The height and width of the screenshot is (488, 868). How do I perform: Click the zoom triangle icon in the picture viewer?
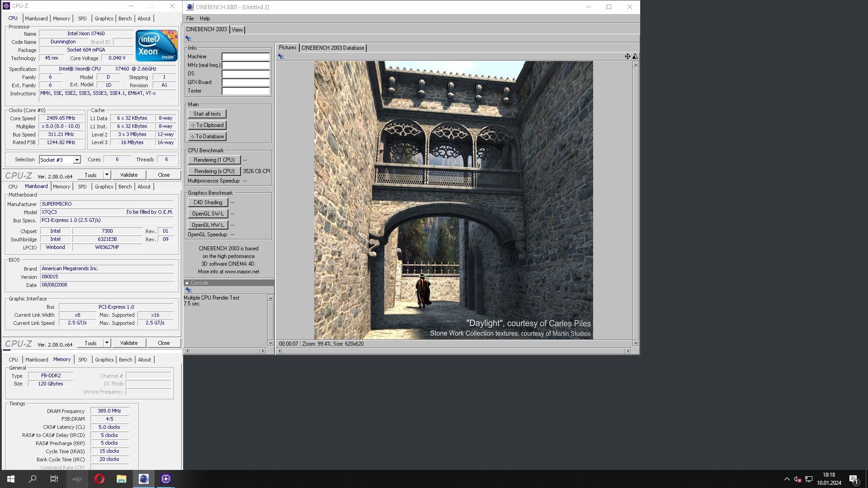click(635, 56)
